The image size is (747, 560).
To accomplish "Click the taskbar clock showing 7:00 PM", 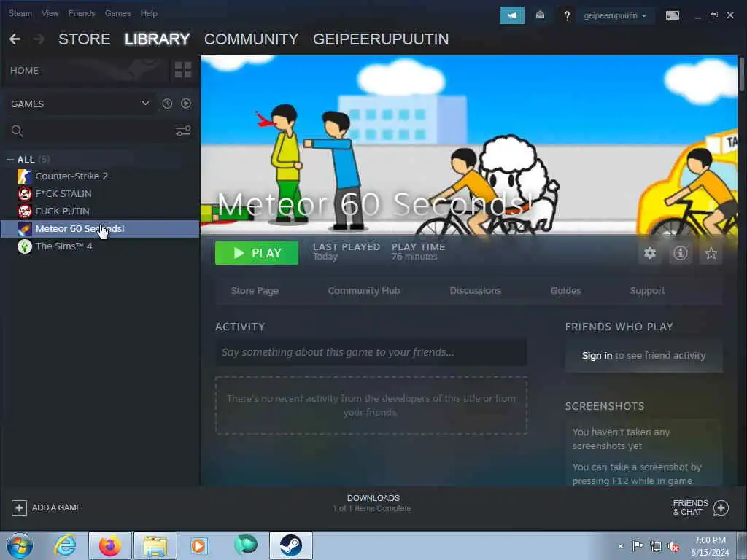I will point(711,546).
